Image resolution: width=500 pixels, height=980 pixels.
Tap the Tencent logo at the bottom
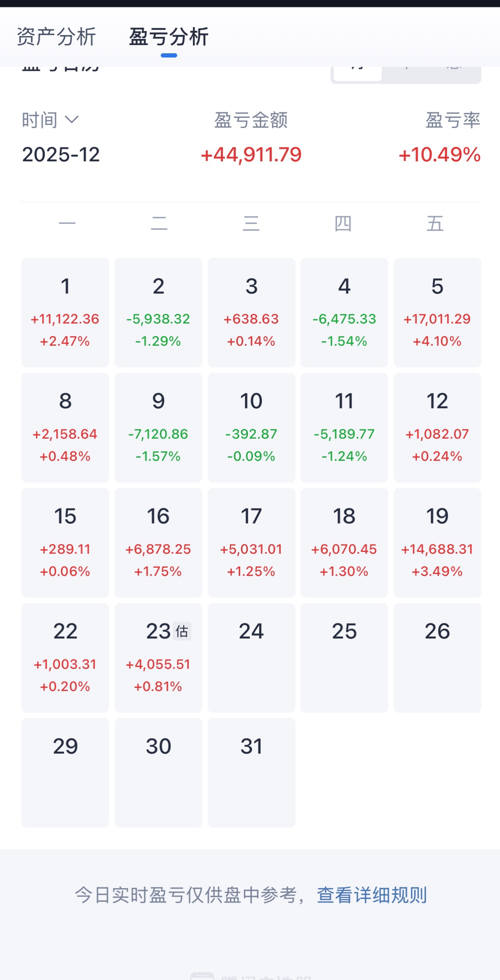(x=202, y=976)
